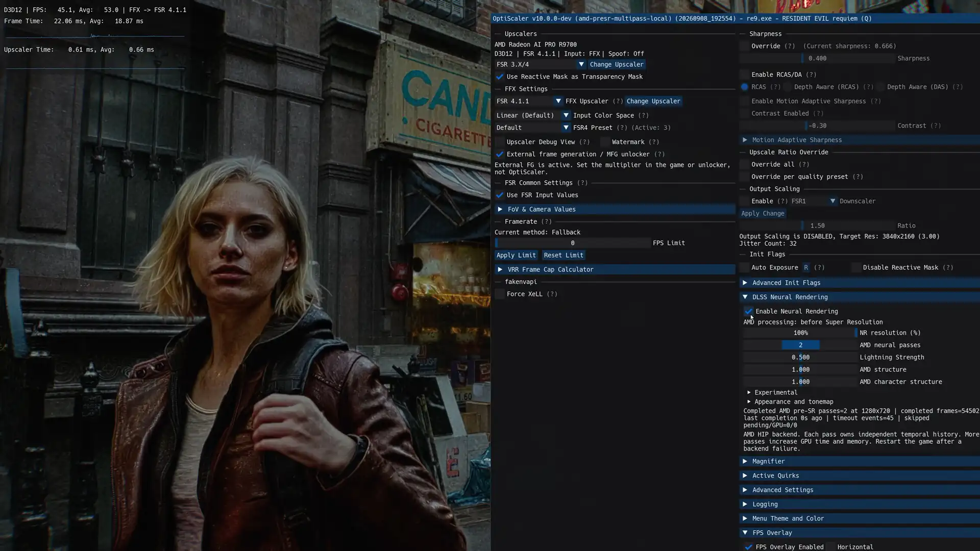This screenshot has width=980, height=551.
Task: Open the FSR1 Downscaler dropdown
Action: [814, 201]
